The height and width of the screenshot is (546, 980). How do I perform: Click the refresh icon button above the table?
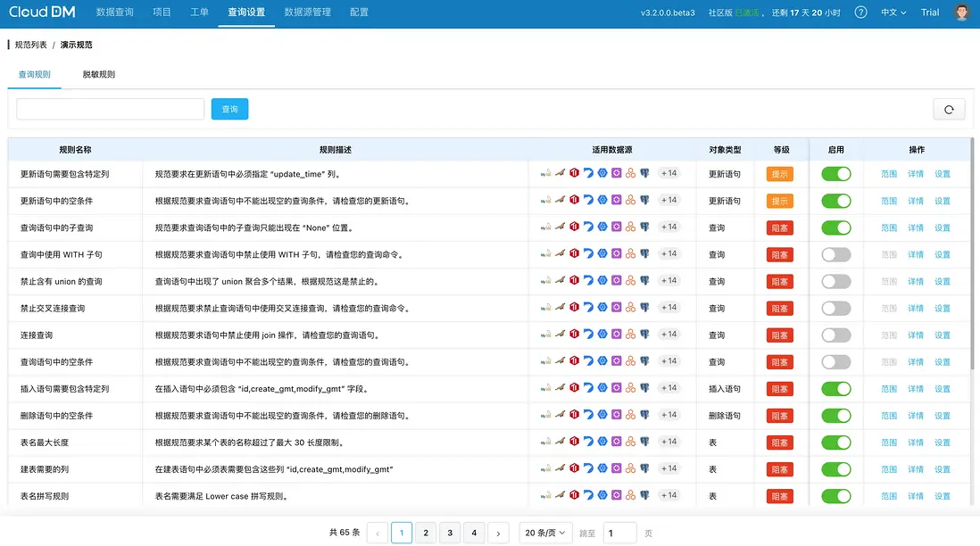pos(949,109)
